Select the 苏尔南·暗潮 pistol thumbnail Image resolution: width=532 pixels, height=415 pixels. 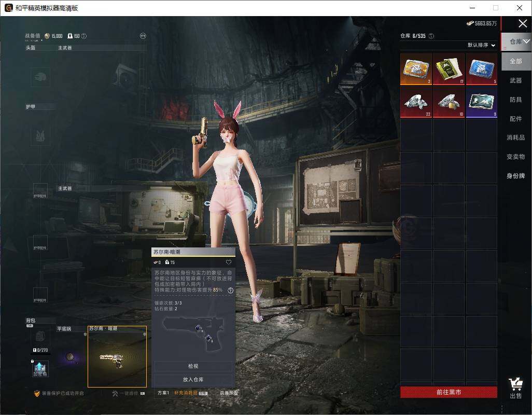117,356
